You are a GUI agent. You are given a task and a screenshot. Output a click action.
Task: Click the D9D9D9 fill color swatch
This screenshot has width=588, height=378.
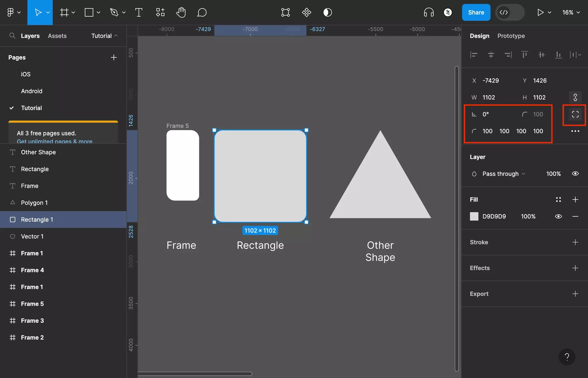tap(474, 216)
